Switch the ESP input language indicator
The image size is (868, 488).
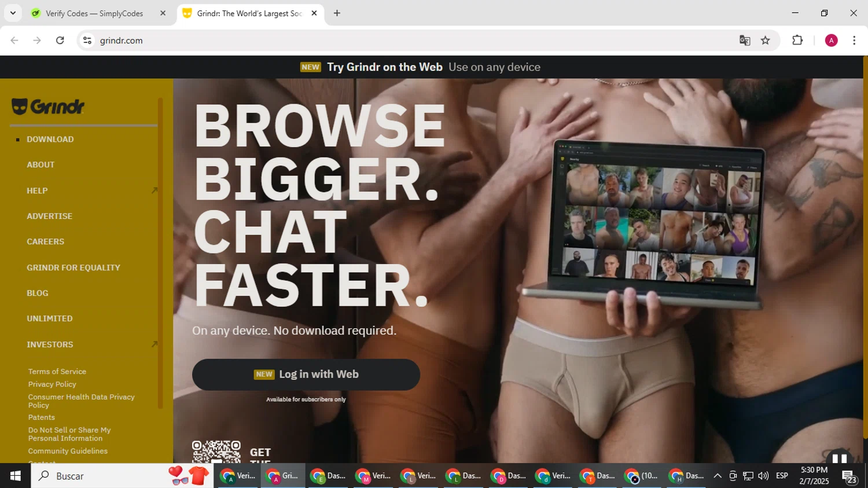coord(782,476)
